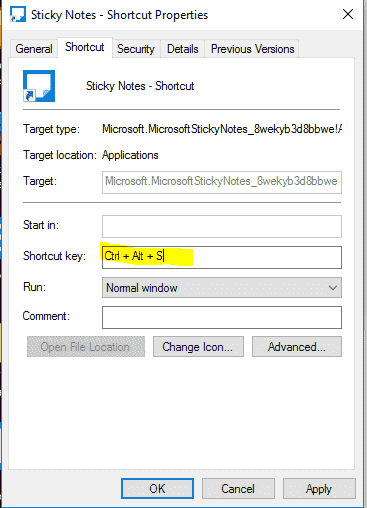367x508 pixels.
Task: Cancel the shortcut property changes
Action: tap(238, 489)
